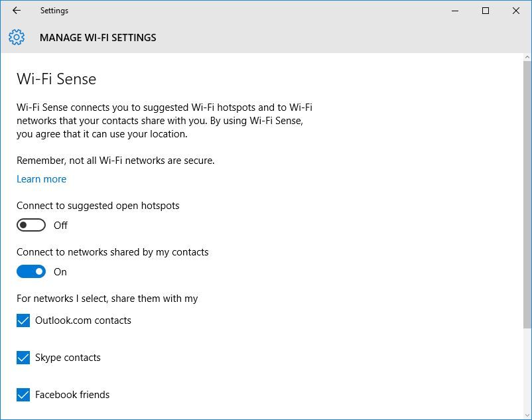Click the Off label beside the hotspots switch
The image size is (532, 420).
(x=60, y=226)
